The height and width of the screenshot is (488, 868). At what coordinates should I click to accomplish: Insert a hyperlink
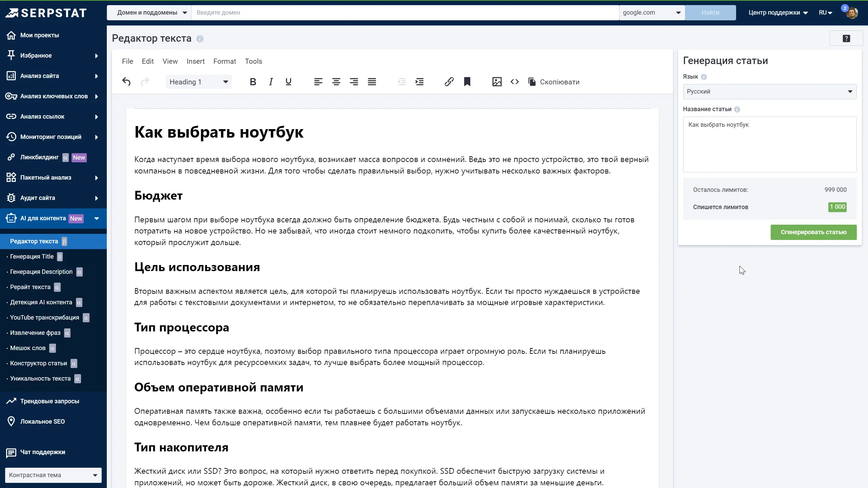pos(449,82)
